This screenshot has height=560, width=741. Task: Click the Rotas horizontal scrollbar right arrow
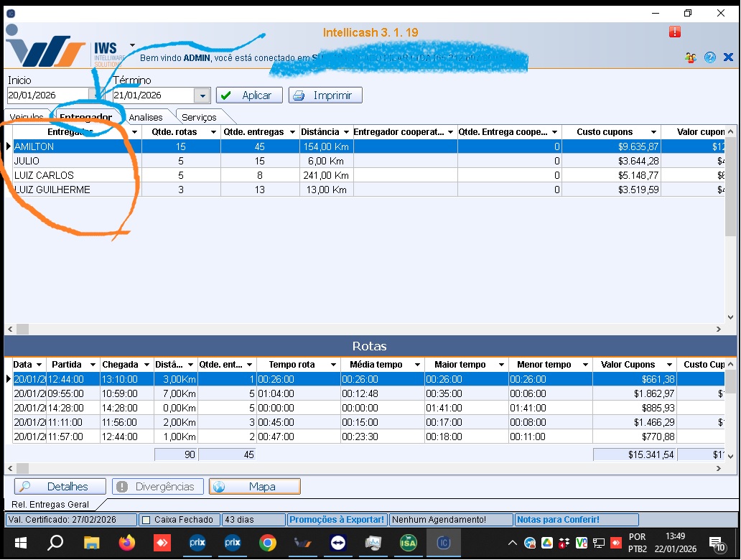click(719, 469)
